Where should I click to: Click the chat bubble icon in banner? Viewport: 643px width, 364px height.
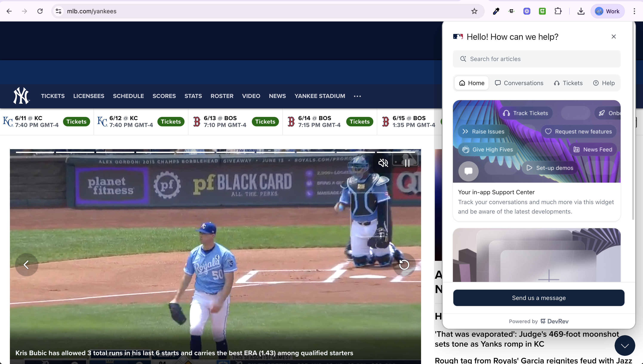tap(468, 171)
